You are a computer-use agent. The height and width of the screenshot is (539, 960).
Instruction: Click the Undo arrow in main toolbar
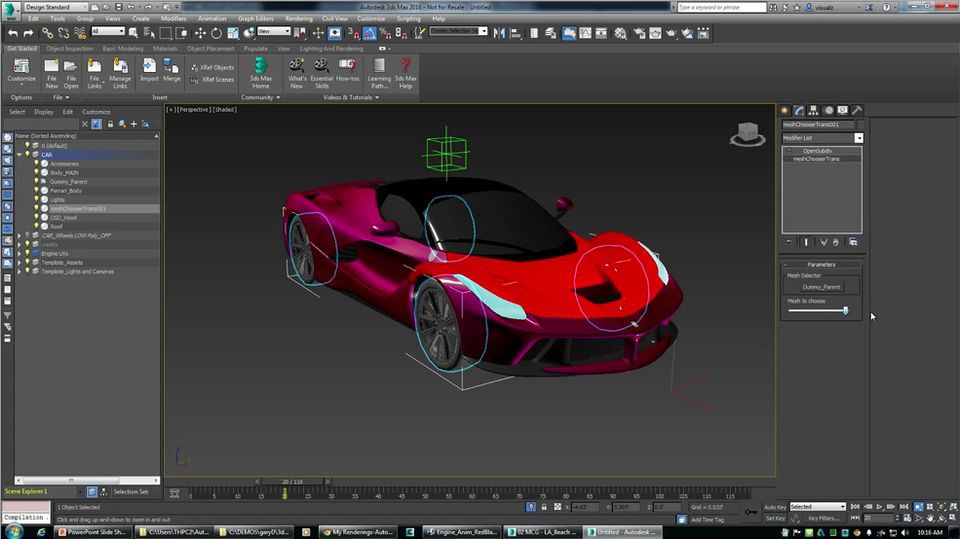point(13,33)
